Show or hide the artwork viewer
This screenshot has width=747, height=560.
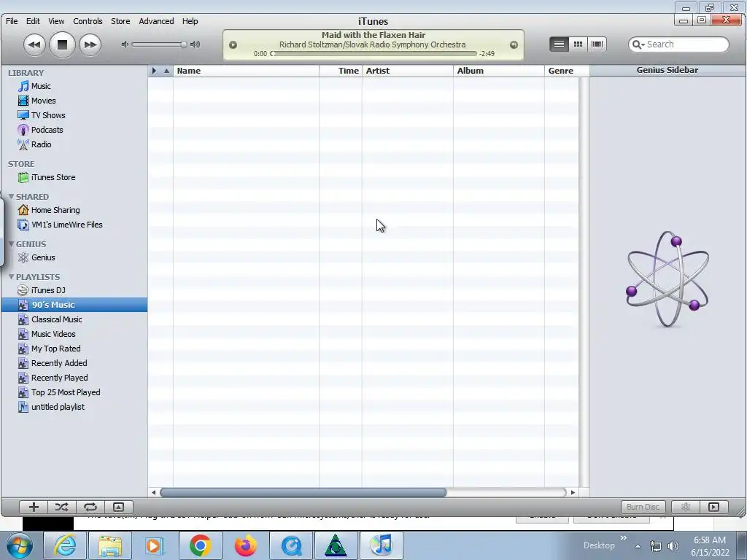click(x=118, y=507)
